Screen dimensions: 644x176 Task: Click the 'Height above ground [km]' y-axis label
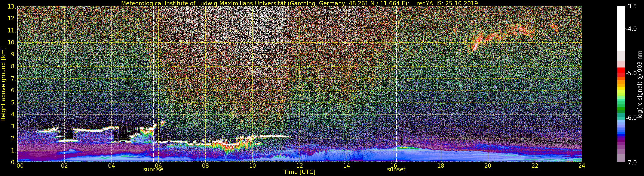pos(3,84)
